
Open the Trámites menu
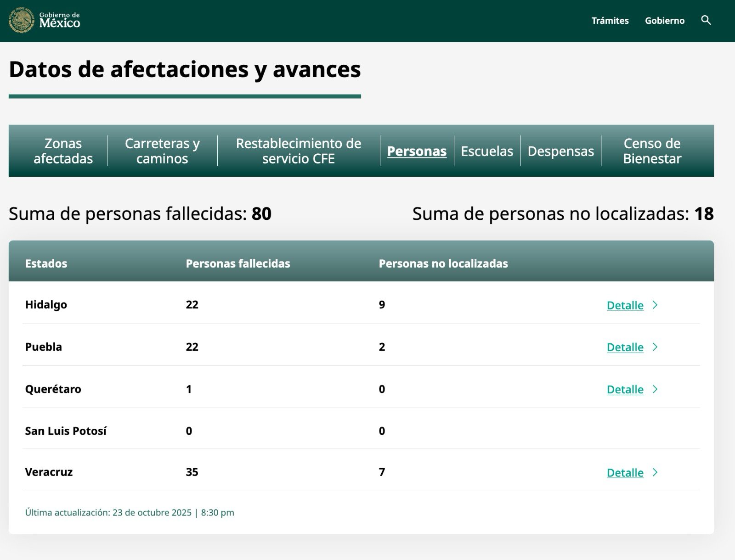[x=610, y=21]
